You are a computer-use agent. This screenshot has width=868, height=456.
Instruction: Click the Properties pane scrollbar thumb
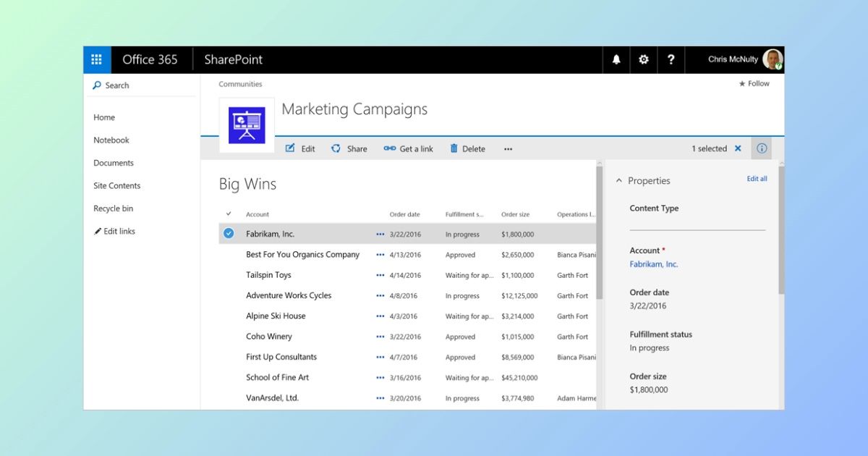781,230
